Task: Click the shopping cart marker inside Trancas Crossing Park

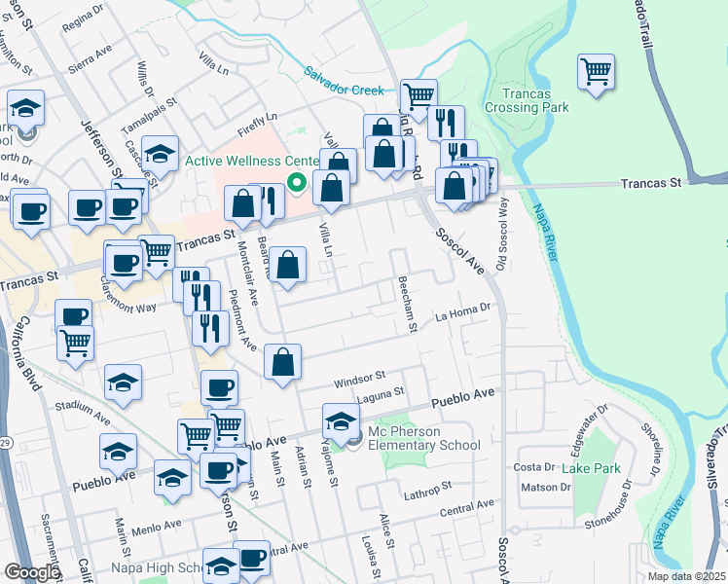Action: point(597,73)
